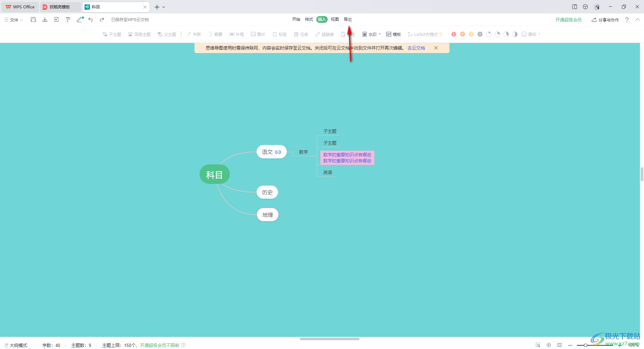Open the icon (图标) marker dropdown

click(531, 34)
